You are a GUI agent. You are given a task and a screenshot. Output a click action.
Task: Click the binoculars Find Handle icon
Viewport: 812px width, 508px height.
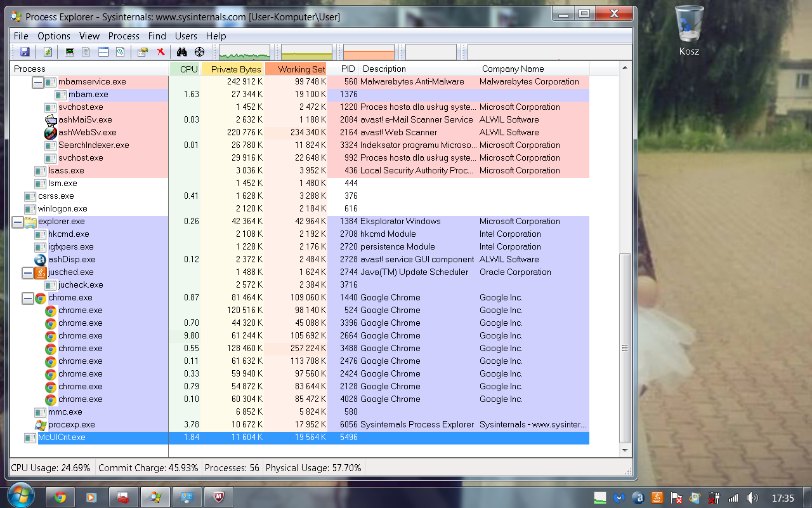182,52
